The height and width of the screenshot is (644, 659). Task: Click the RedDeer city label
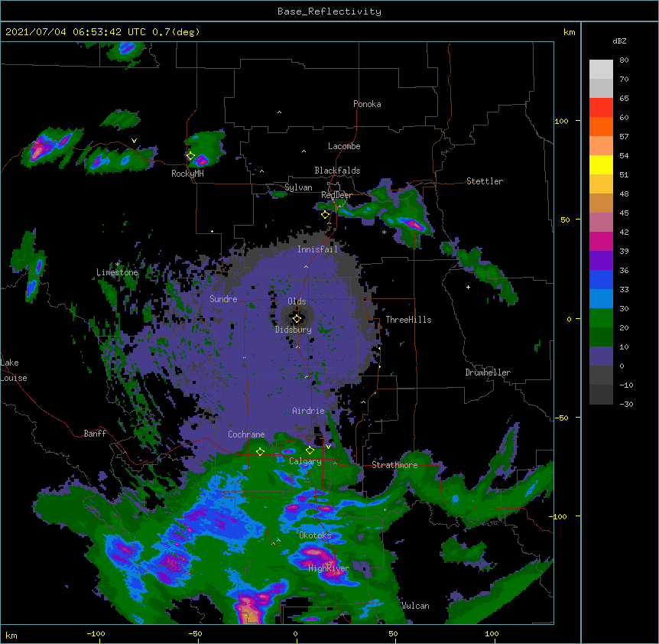click(x=336, y=195)
